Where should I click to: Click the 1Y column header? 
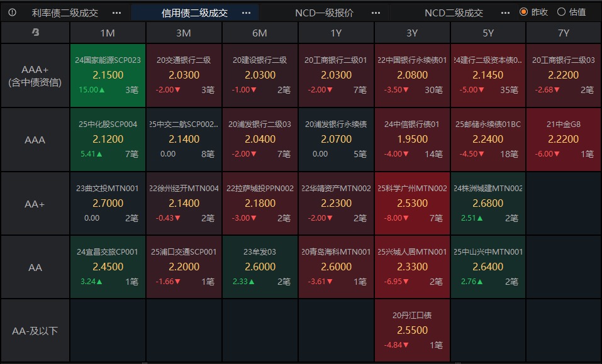click(x=336, y=33)
